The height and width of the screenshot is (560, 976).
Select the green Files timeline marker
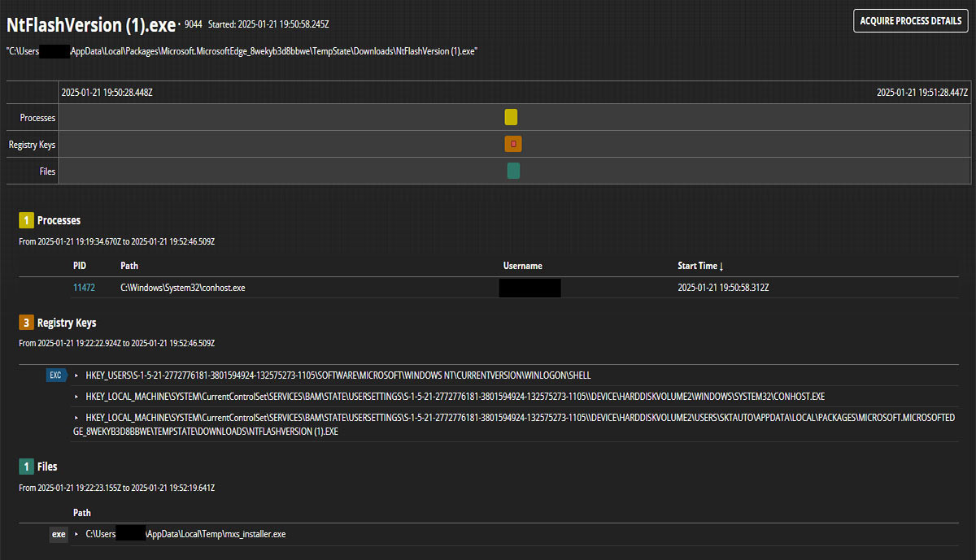[x=513, y=171]
